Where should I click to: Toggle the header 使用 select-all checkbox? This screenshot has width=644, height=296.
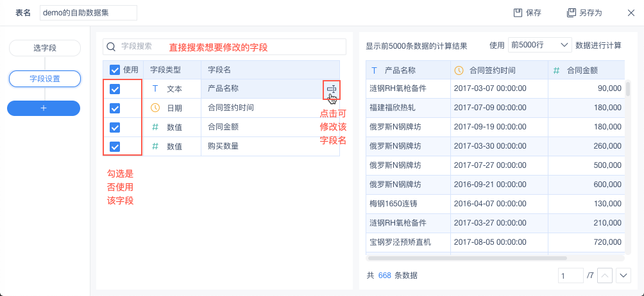tap(115, 70)
